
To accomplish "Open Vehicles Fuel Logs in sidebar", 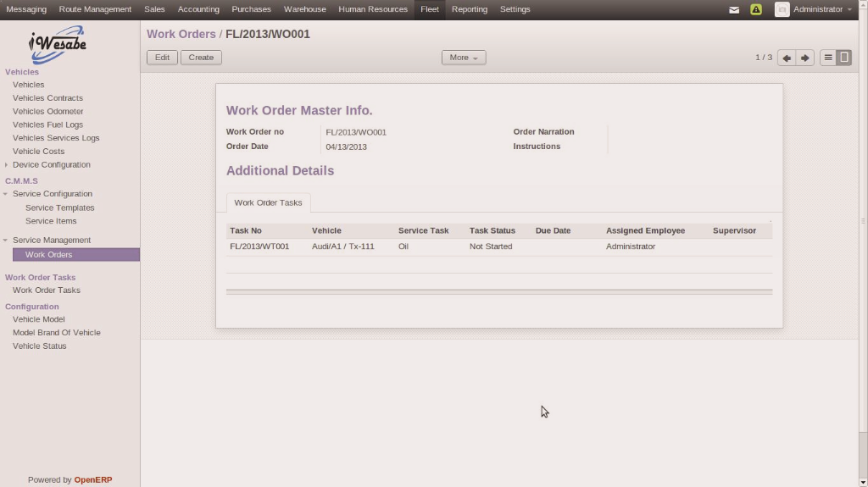I will click(x=47, y=125).
